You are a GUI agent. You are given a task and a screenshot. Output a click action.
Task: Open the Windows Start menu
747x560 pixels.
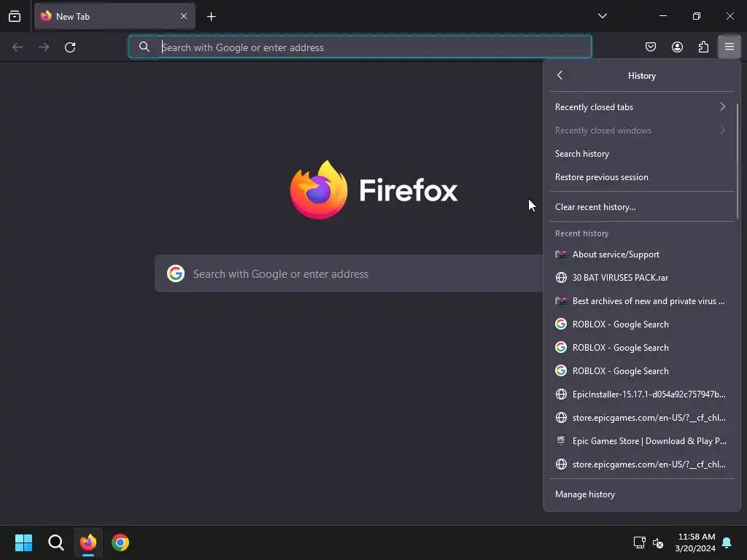[23, 542]
